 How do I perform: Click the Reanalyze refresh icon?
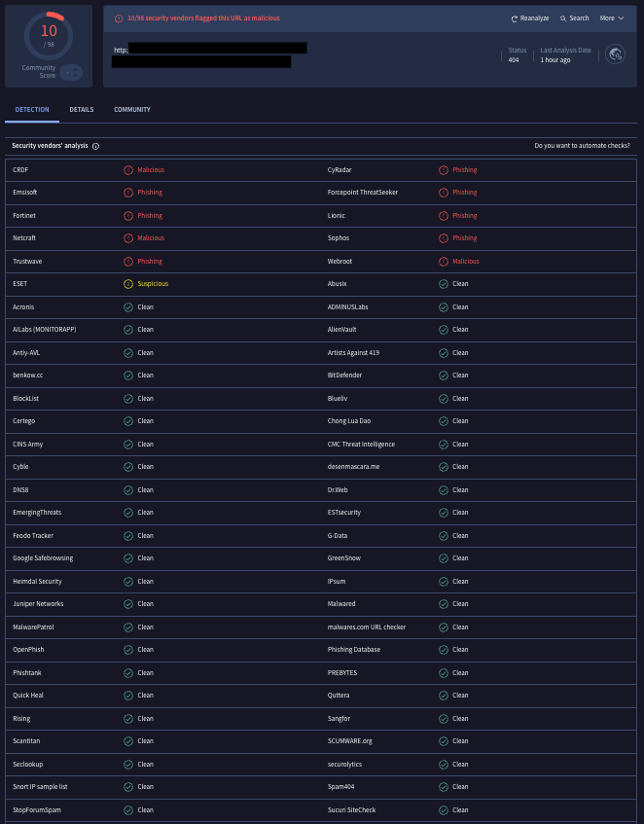click(x=515, y=18)
